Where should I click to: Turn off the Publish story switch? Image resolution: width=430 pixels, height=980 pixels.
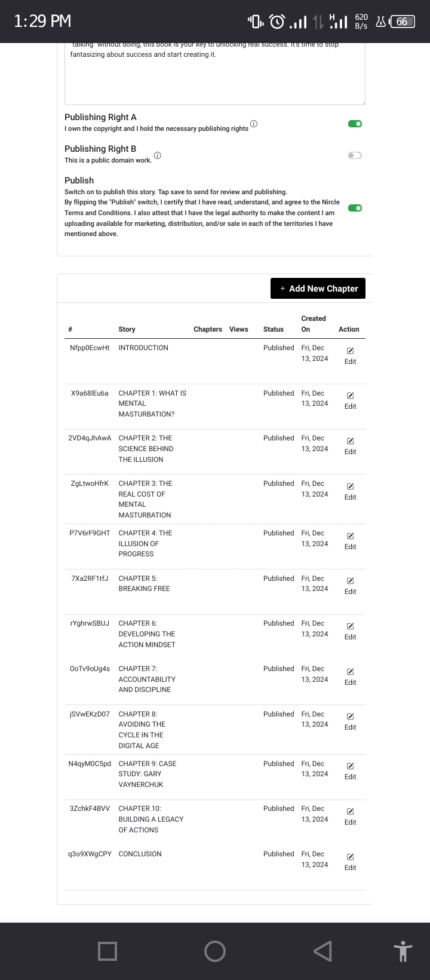[355, 208]
